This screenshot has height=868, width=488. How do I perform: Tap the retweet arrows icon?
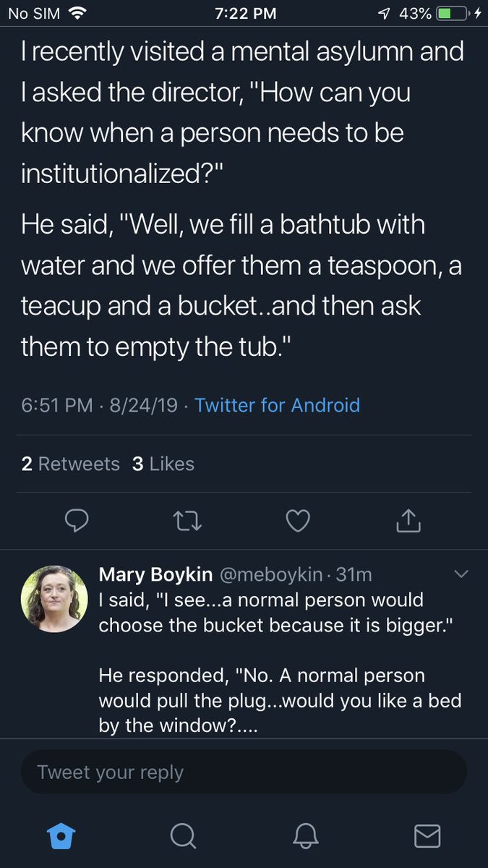tap(187, 520)
